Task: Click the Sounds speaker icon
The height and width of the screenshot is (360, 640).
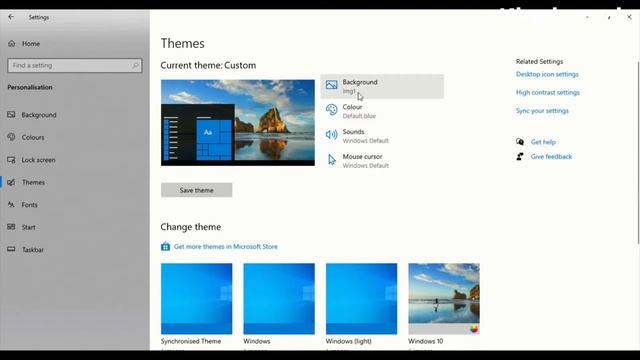Action: pyautogui.click(x=331, y=134)
